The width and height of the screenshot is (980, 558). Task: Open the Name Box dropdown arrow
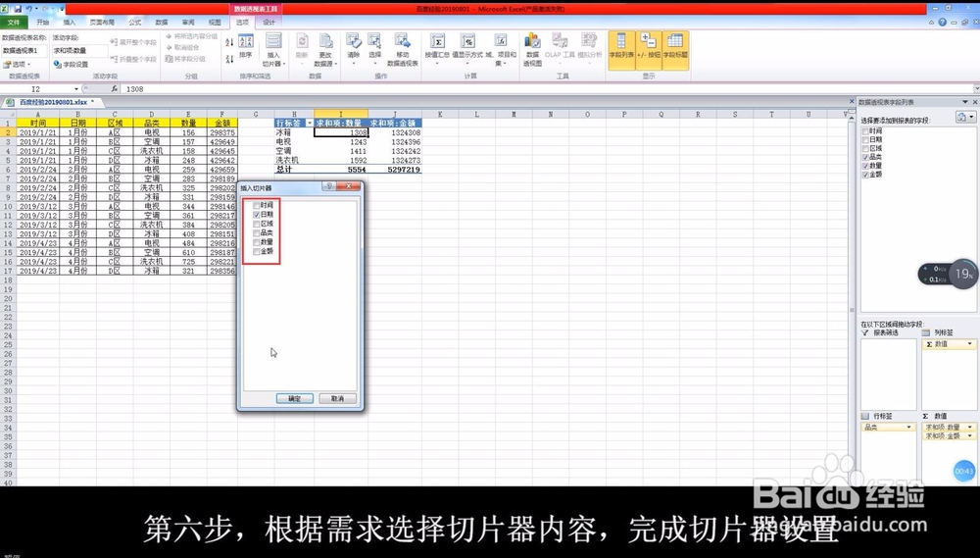tap(76, 89)
